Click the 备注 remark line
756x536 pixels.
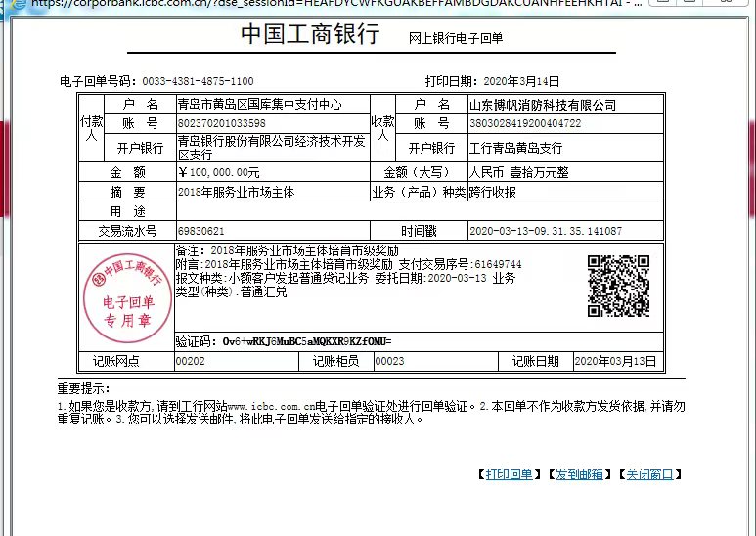(x=287, y=250)
